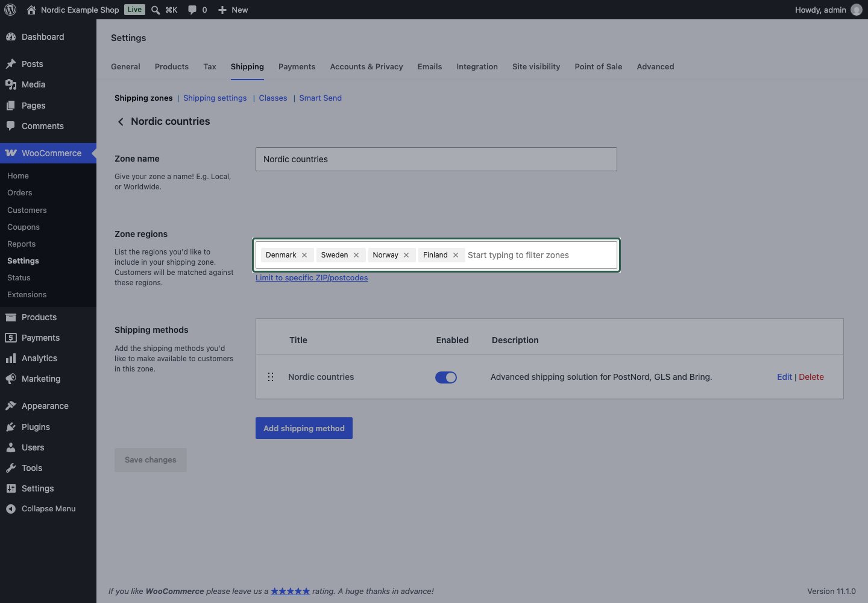Open Classes shipping sub-link
This screenshot has width=868, height=603.
pos(273,98)
